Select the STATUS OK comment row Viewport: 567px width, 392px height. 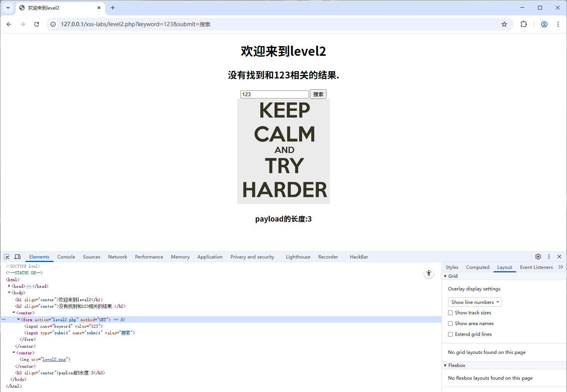click(221, 273)
